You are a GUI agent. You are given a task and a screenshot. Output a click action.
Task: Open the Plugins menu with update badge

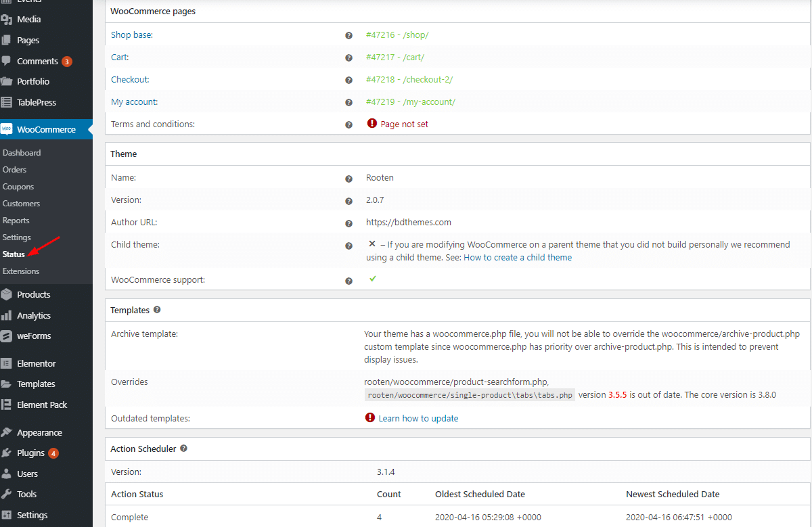(x=31, y=453)
